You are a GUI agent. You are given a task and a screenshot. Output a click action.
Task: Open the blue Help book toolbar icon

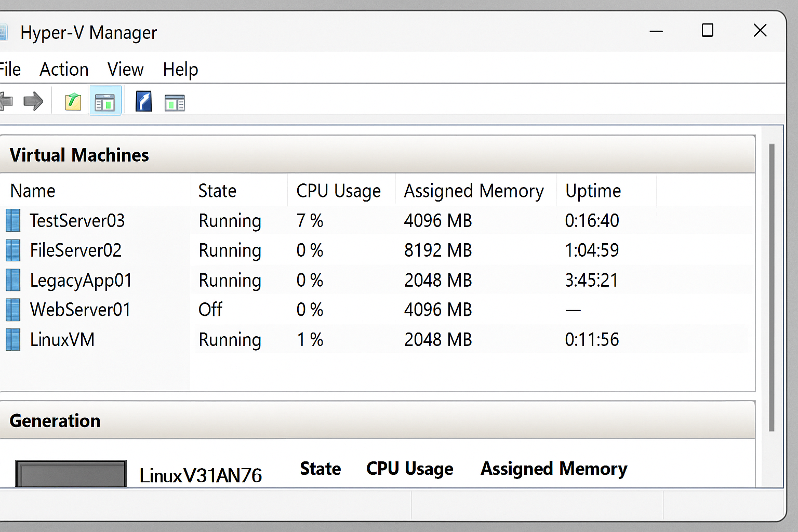tap(143, 101)
